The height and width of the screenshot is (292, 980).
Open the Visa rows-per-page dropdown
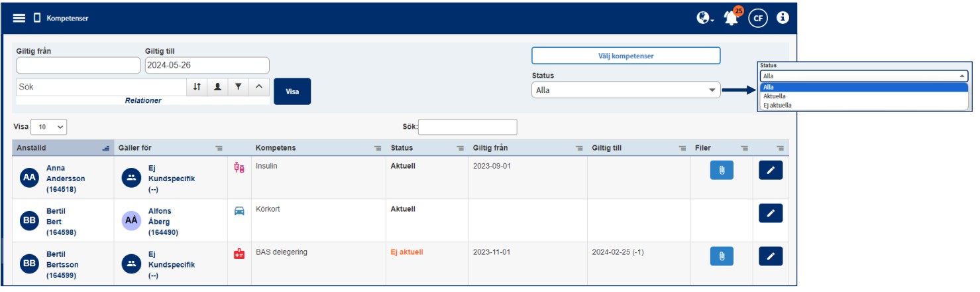click(49, 127)
